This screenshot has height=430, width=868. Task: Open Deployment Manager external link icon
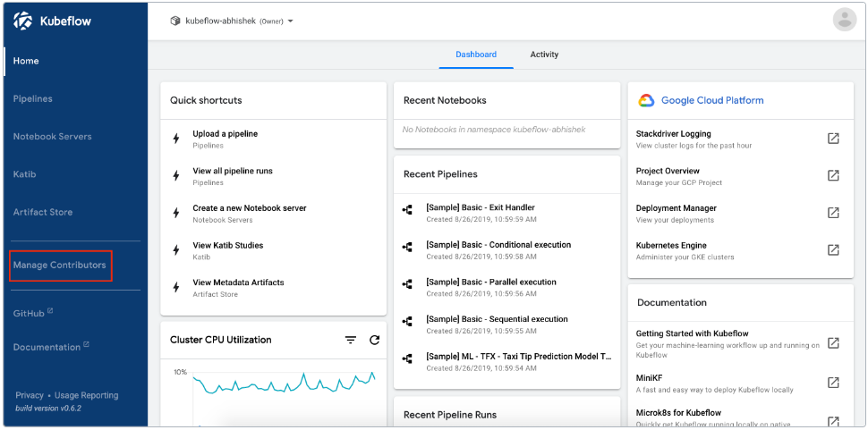(832, 213)
